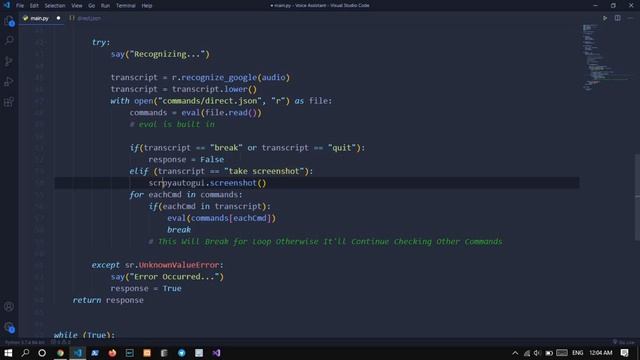The height and width of the screenshot is (360, 640).
Task: Click the VS Code logo in title bar
Action: tap(6, 5)
